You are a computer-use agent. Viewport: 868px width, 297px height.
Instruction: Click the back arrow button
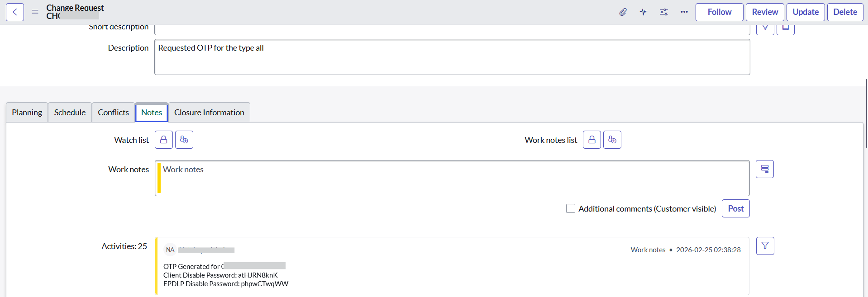coord(15,12)
